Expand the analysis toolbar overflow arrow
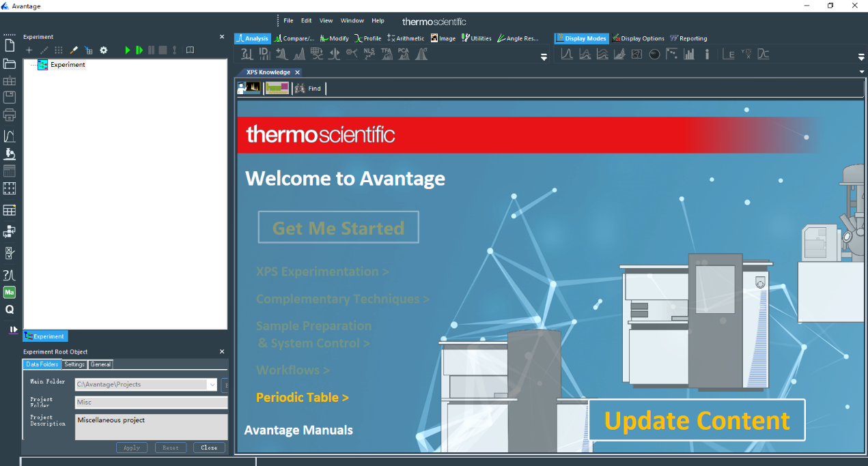868x466 pixels. (x=544, y=57)
